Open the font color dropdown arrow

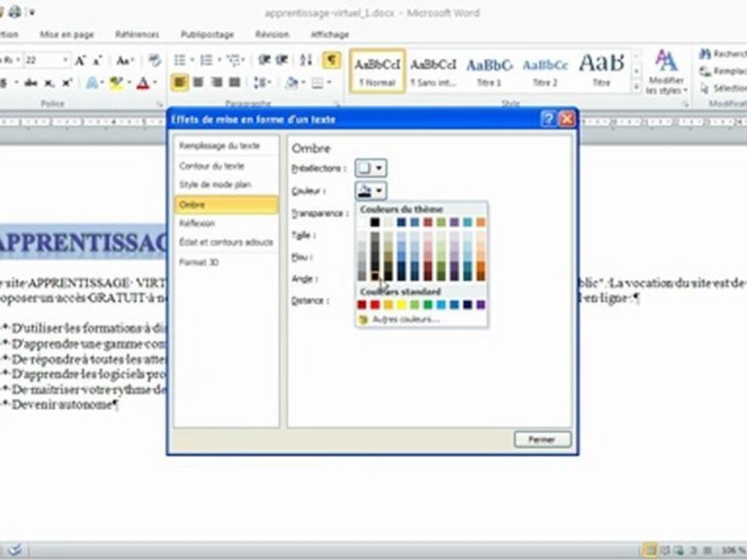(x=155, y=83)
